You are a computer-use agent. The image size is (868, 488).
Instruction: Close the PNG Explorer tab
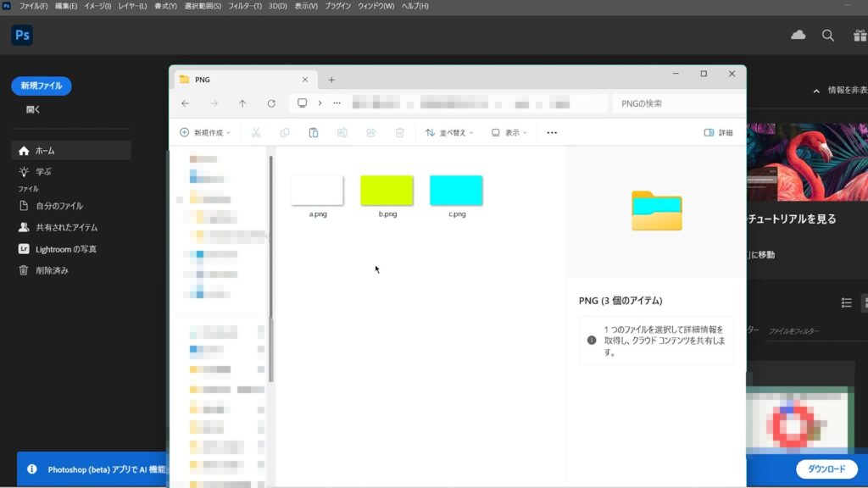tap(305, 80)
